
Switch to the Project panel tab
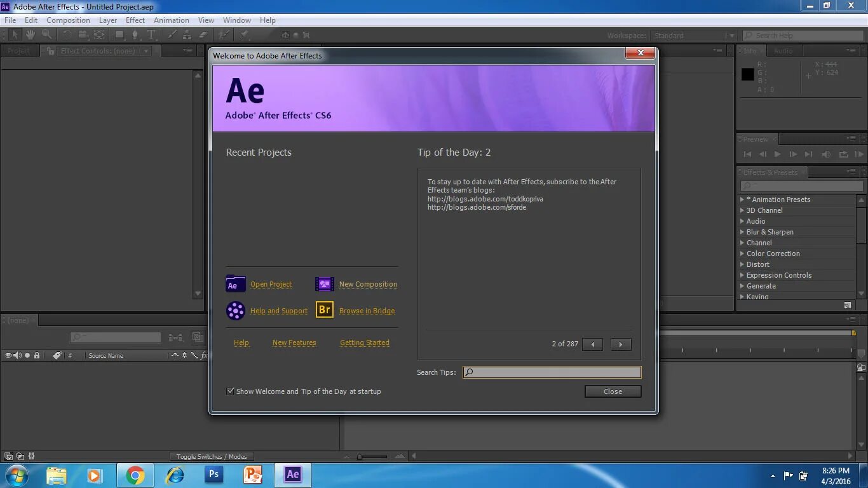click(x=19, y=51)
